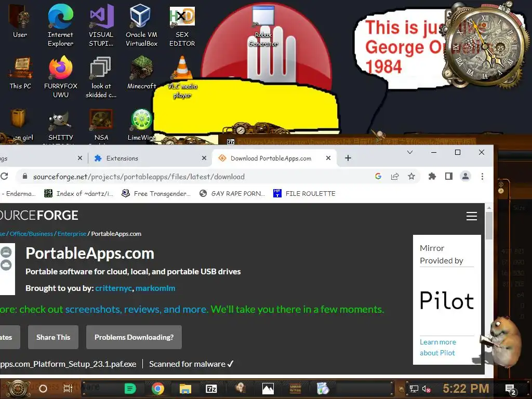Open the VLC media player desktop icon
The image size is (532, 399).
182,77
